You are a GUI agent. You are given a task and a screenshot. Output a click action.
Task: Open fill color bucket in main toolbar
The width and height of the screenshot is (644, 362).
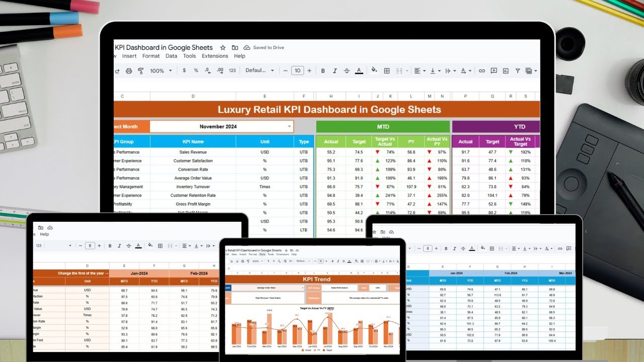pyautogui.click(x=374, y=71)
